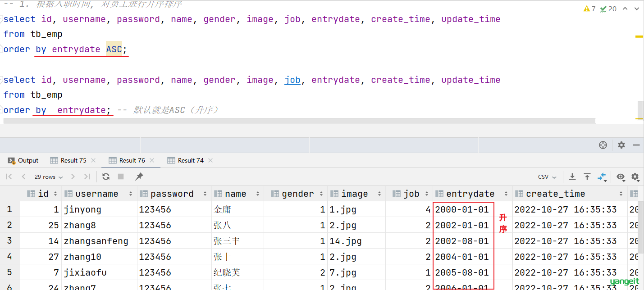Toggle sort on name column
Viewport: 644px width, 290px height.
coord(258,194)
